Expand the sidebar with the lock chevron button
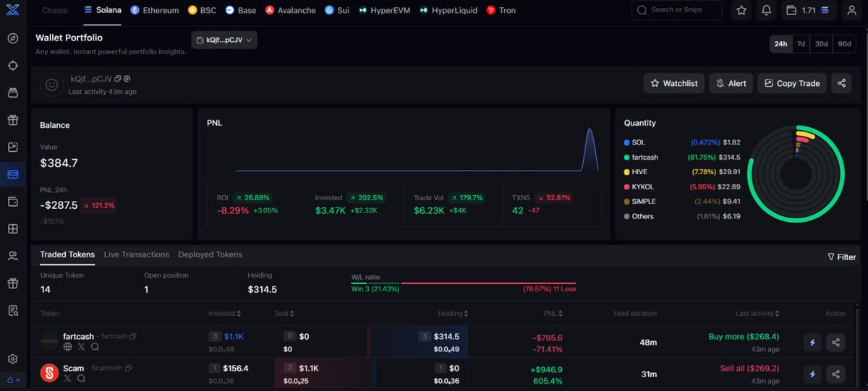The width and height of the screenshot is (868, 391). click(x=13, y=379)
